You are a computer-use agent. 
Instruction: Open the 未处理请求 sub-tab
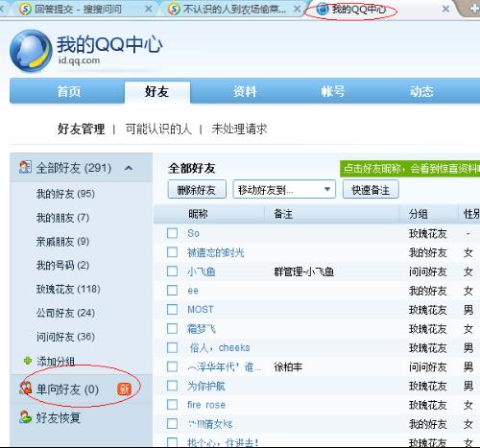coord(239,130)
